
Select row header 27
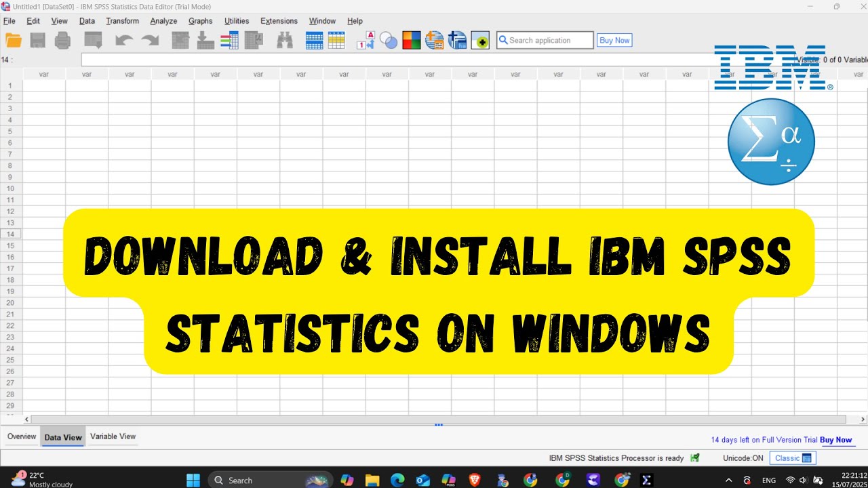[11, 383]
